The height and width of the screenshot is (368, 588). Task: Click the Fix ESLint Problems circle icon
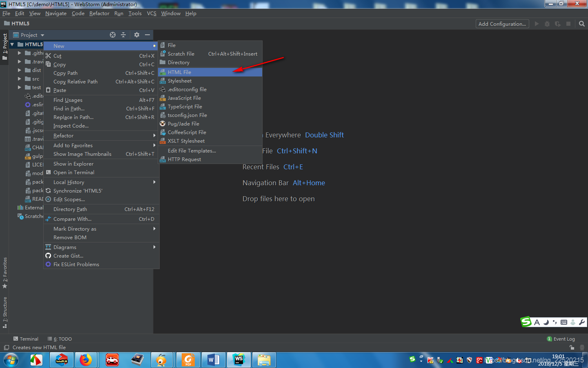[48, 264]
